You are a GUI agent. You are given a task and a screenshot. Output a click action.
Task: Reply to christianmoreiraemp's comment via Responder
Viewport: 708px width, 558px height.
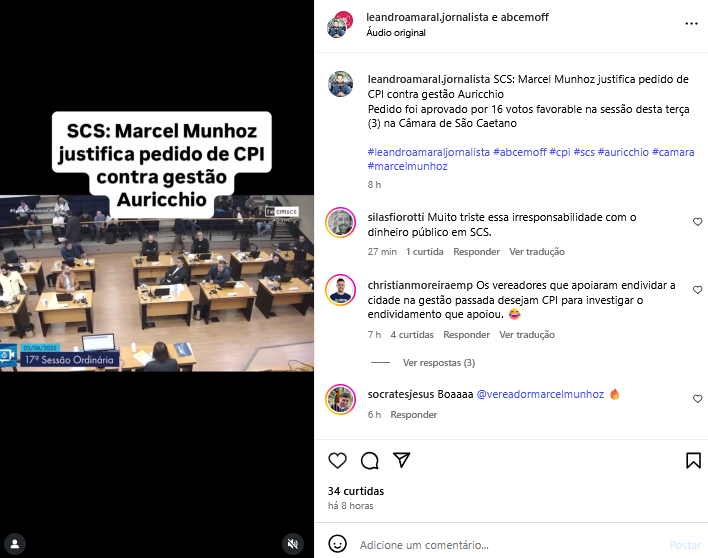466,335
